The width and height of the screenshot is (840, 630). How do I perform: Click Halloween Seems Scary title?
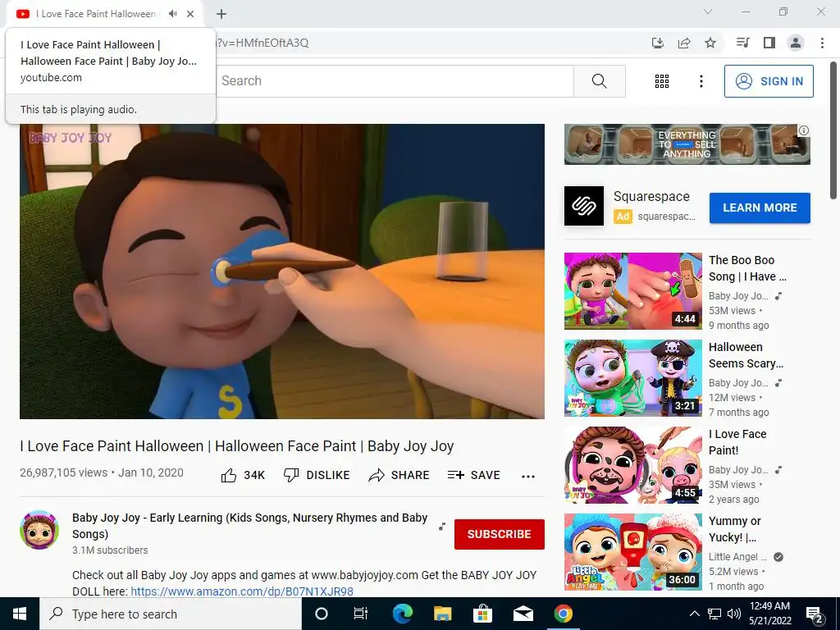(746, 355)
